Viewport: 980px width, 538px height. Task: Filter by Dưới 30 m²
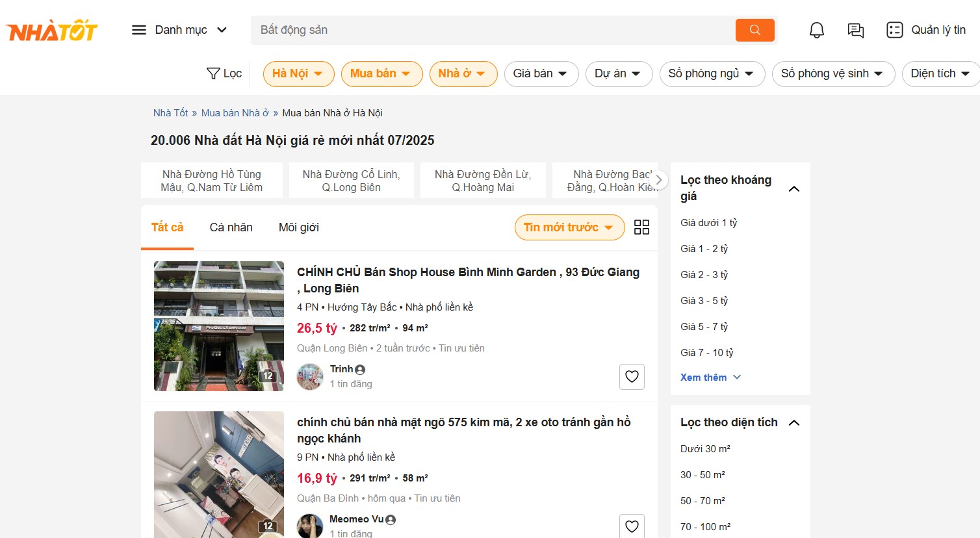coord(705,449)
